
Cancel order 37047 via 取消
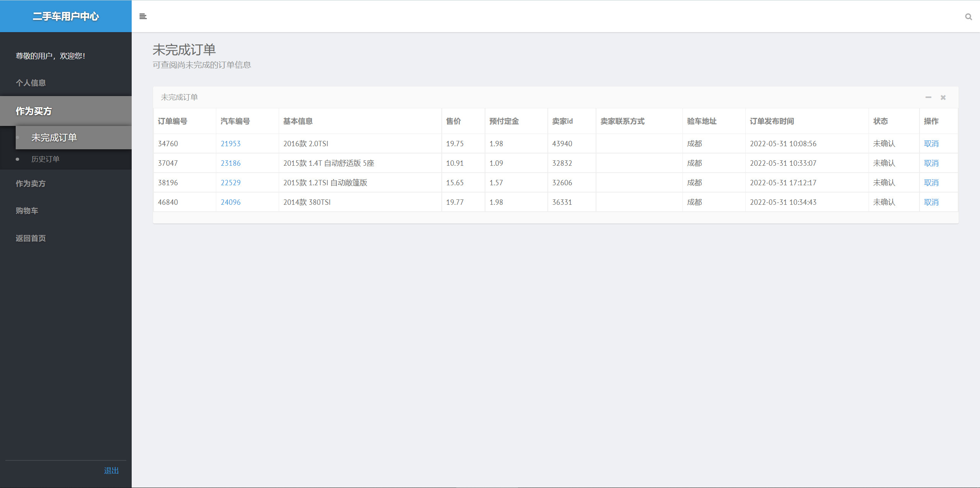point(931,163)
